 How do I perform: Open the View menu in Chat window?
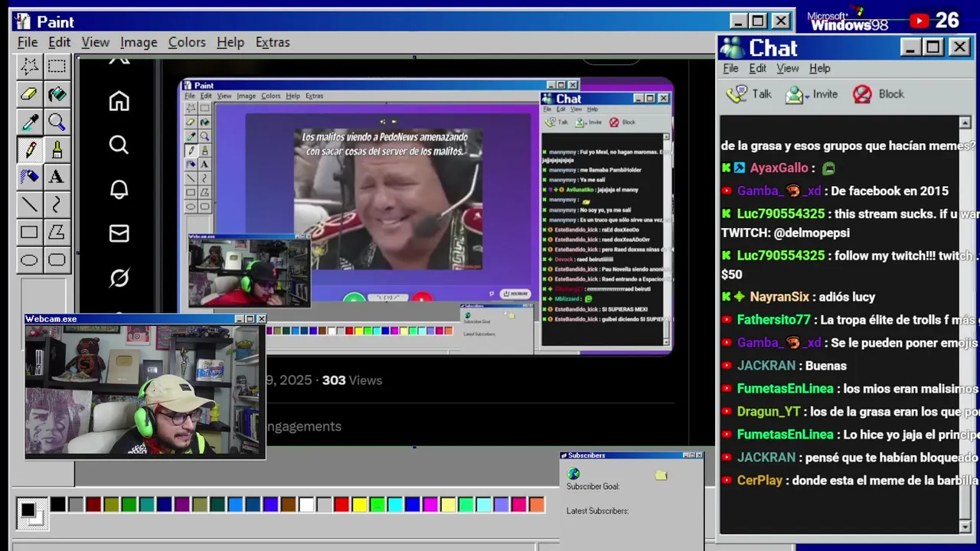pyautogui.click(x=787, y=68)
